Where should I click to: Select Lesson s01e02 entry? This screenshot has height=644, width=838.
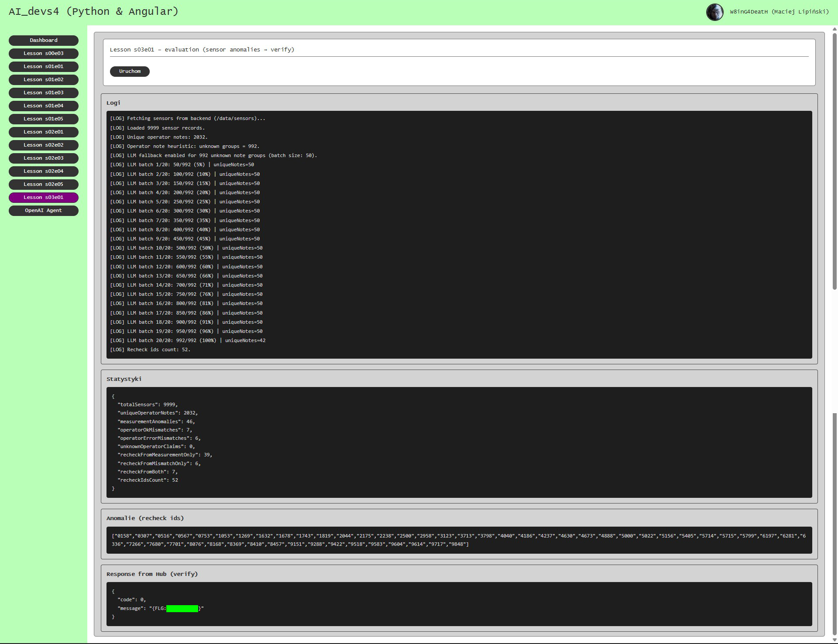click(44, 79)
